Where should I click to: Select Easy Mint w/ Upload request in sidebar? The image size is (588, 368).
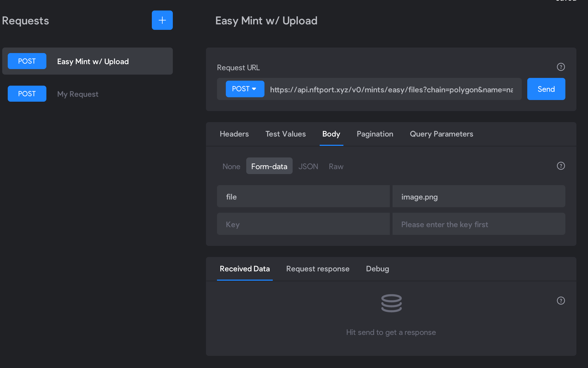[88, 61]
